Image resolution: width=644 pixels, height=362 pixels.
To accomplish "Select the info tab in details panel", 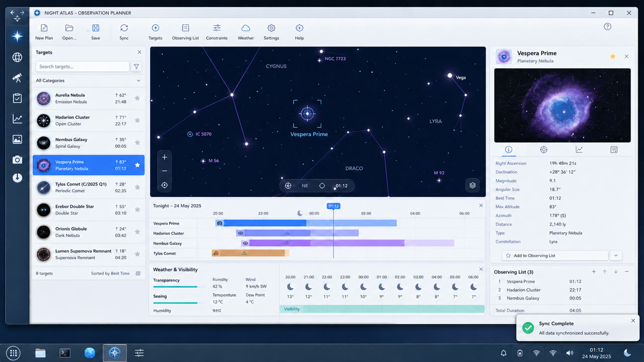I will [509, 150].
